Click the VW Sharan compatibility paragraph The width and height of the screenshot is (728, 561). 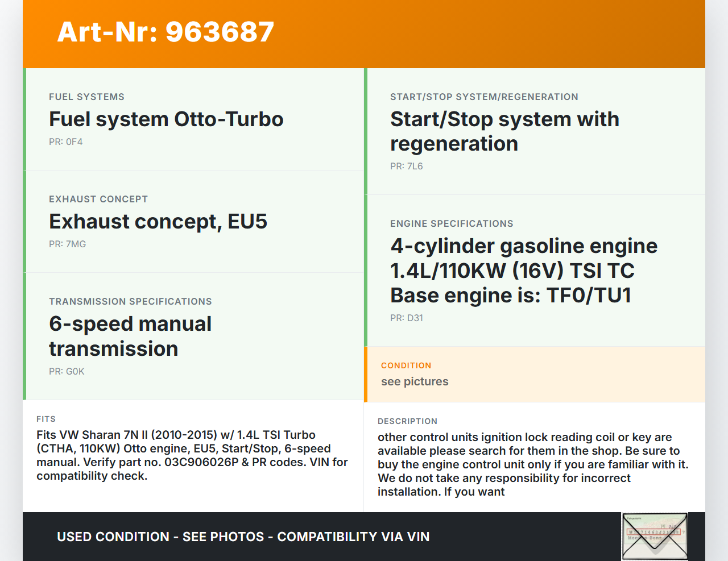point(192,455)
